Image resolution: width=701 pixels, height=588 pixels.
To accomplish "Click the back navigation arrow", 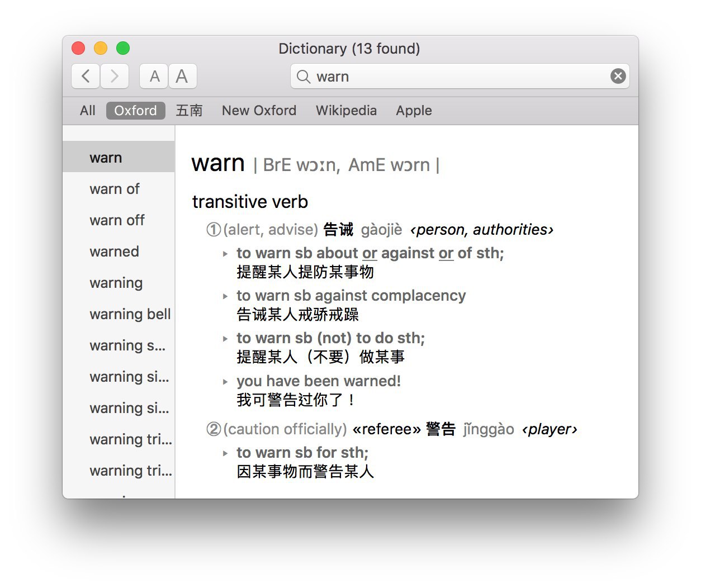I will (86, 76).
